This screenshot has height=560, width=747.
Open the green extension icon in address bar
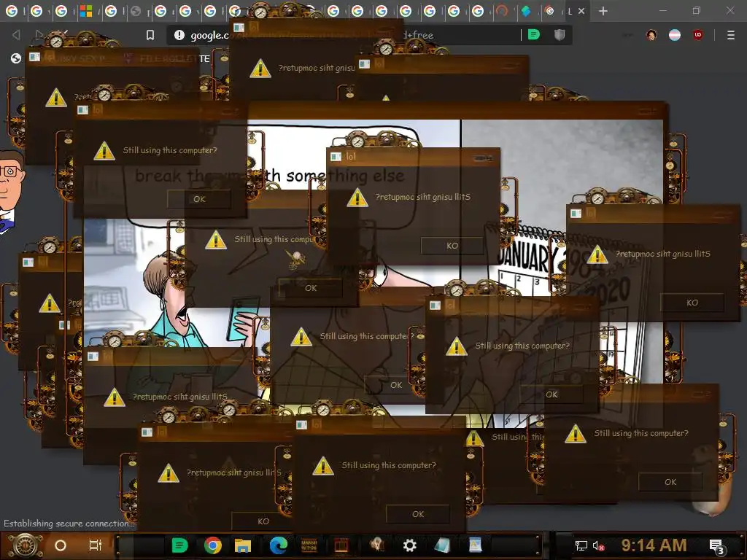[533, 34]
